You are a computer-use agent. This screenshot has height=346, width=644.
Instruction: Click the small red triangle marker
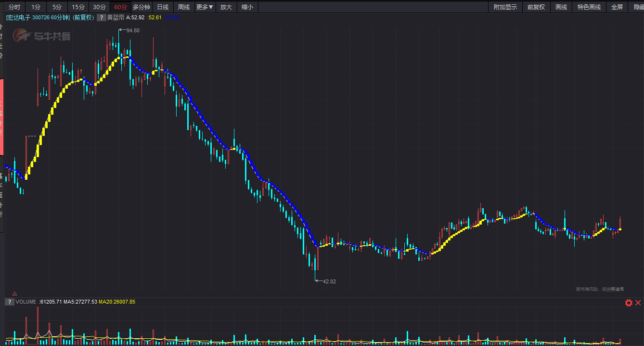[14, 293]
